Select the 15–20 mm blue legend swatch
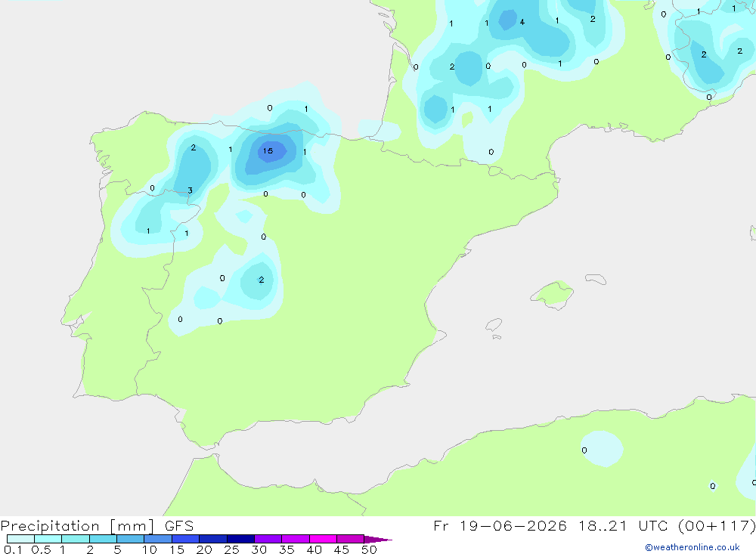The image size is (756, 554). pyautogui.click(x=185, y=539)
